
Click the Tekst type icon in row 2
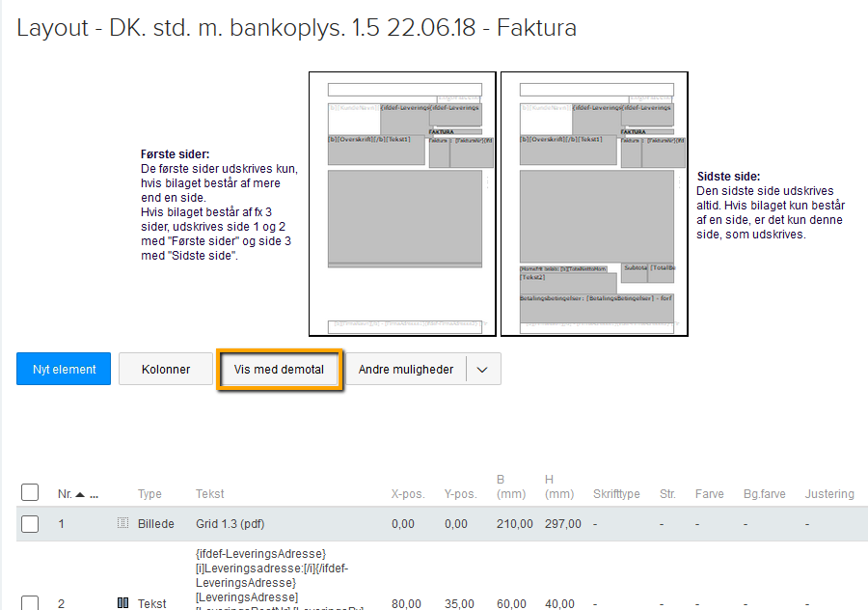coord(122,603)
